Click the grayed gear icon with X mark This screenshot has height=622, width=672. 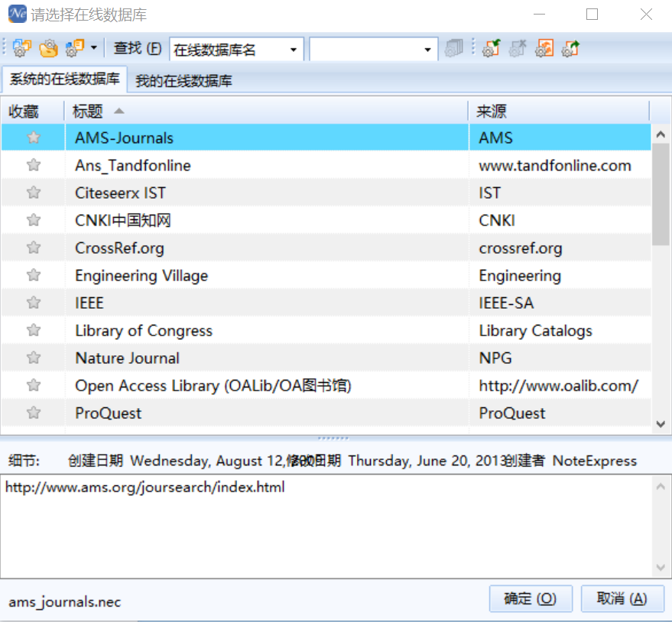pos(518,48)
